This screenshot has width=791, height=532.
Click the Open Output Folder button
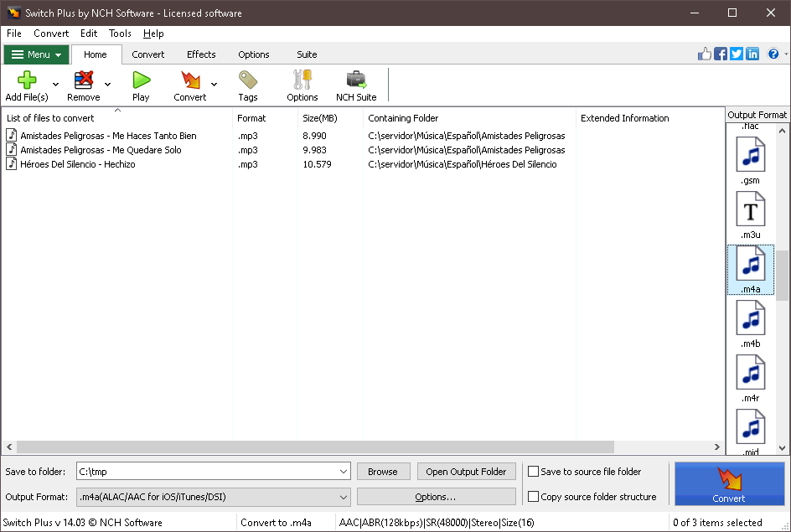[466, 472]
